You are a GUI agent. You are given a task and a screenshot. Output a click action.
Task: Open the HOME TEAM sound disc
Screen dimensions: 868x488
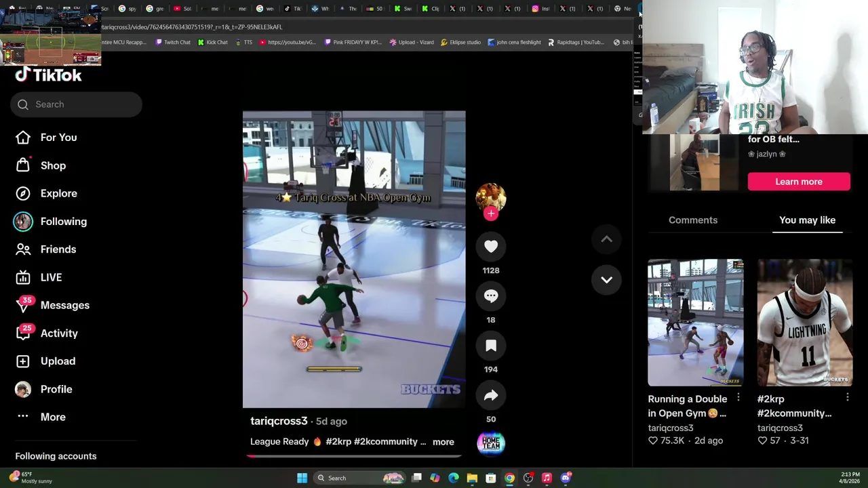[491, 443]
